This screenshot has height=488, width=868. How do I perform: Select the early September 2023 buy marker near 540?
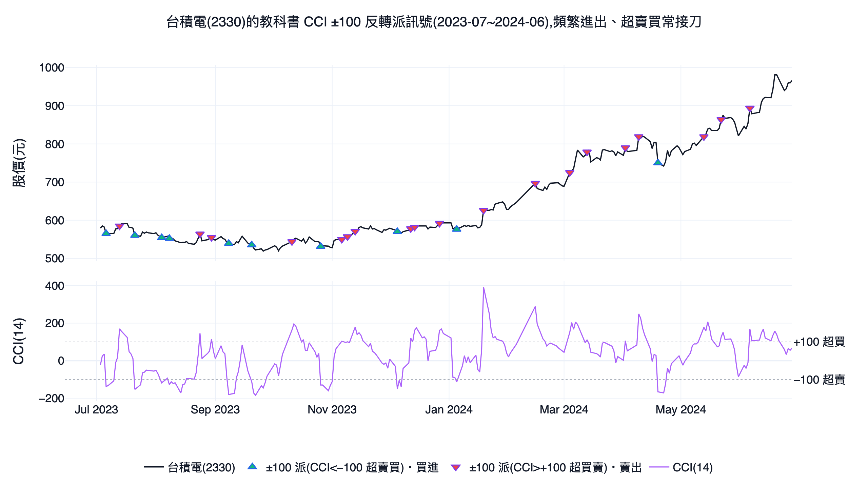(229, 243)
